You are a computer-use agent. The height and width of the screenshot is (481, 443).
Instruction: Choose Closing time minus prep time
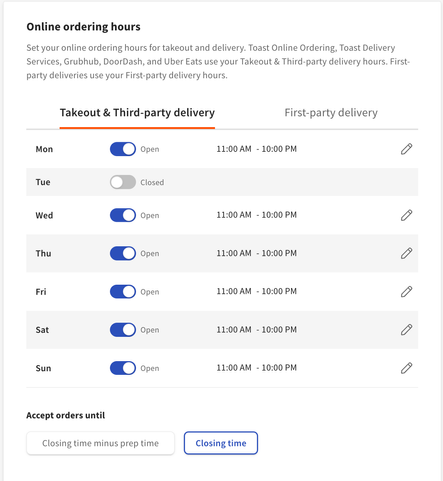100,443
